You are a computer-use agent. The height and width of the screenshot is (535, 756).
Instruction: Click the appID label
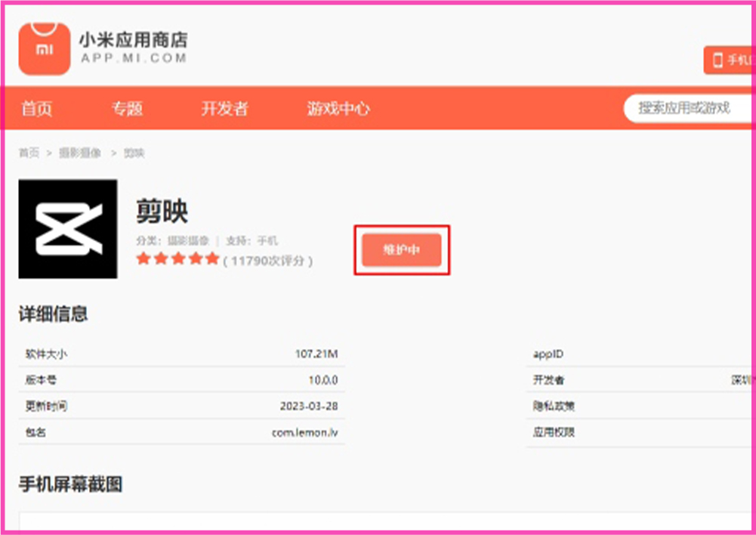(x=548, y=354)
